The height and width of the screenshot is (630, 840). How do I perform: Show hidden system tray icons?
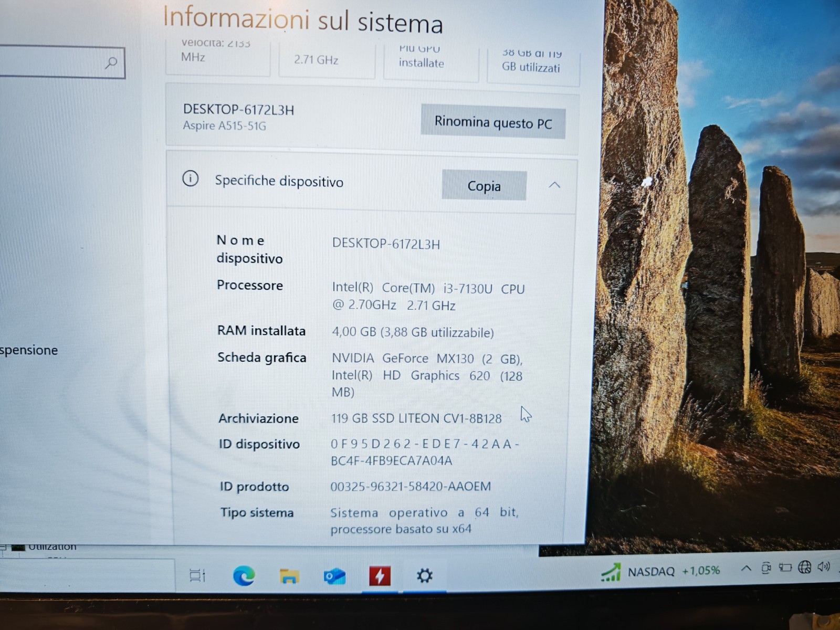click(x=745, y=568)
